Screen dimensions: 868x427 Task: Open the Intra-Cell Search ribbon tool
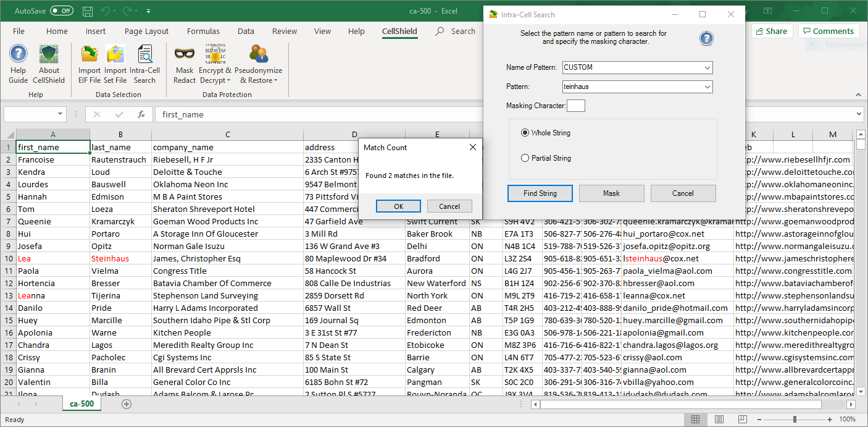coord(145,64)
